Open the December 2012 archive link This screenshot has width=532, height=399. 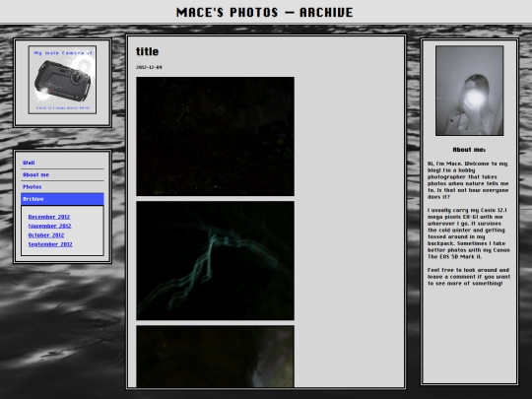click(49, 217)
